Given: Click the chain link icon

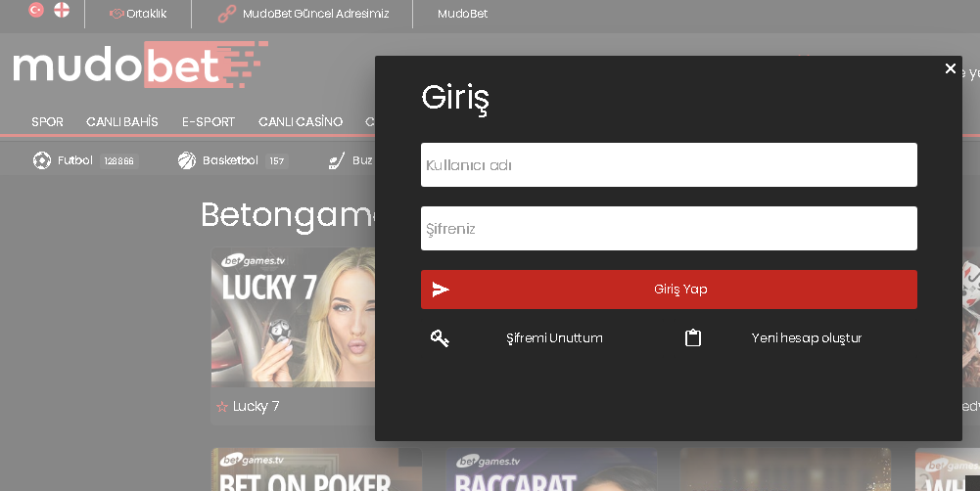Looking at the screenshot, I should tap(227, 14).
